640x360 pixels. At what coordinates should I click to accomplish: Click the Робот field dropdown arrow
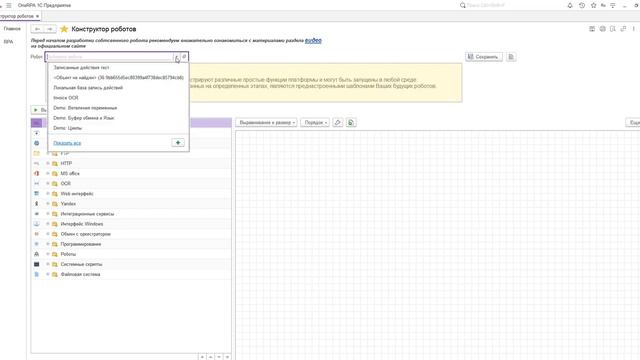(x=177, y=57)
